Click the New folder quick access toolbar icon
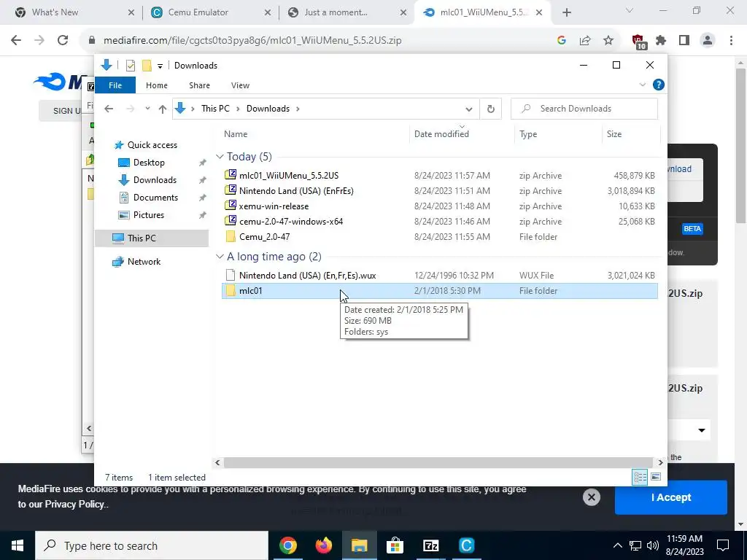 coord(147,66)
